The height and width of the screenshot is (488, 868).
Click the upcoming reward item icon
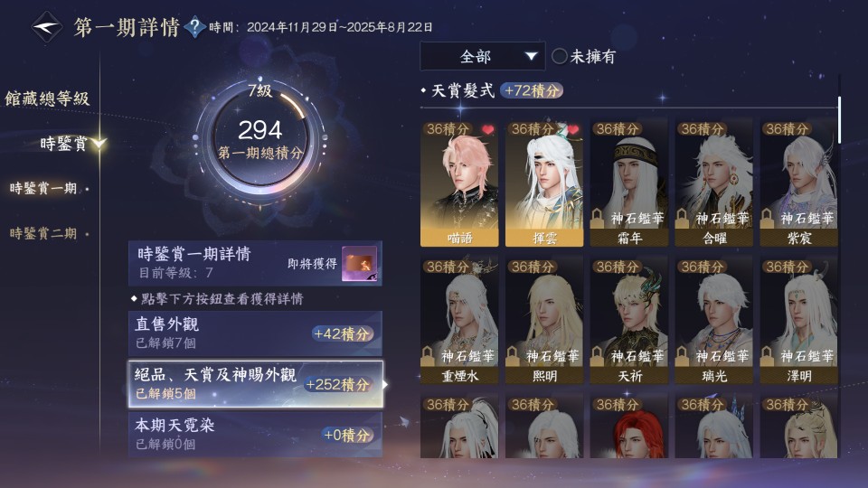tap(360, 263)
